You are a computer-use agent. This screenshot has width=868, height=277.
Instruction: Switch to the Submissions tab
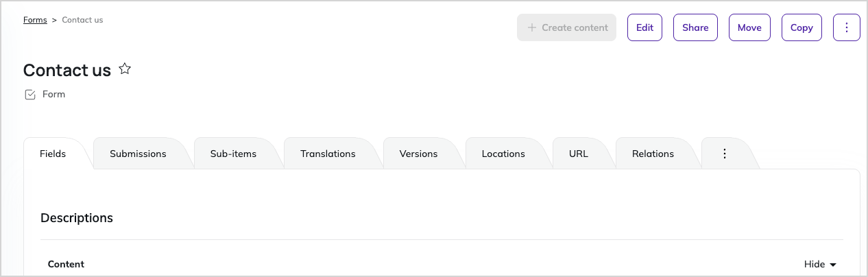tap(138, 154)
